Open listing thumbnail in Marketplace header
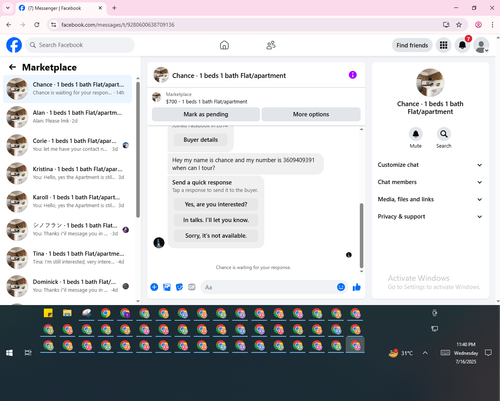Viewport: 500px width, 401px height. point(157,97)
